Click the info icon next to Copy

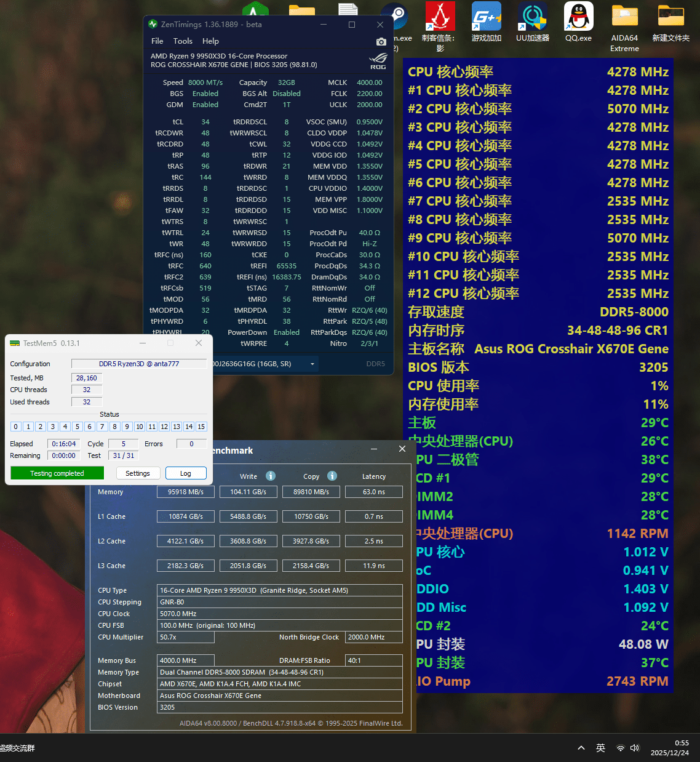(332, 476)
